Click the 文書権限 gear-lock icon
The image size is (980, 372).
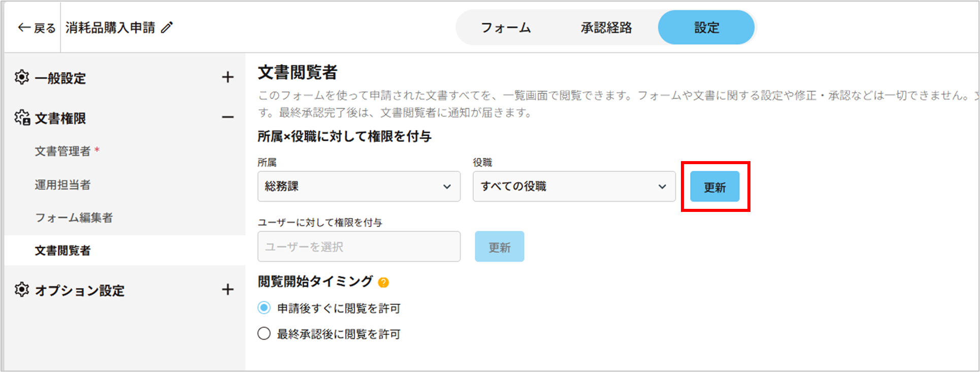point(22,118)
